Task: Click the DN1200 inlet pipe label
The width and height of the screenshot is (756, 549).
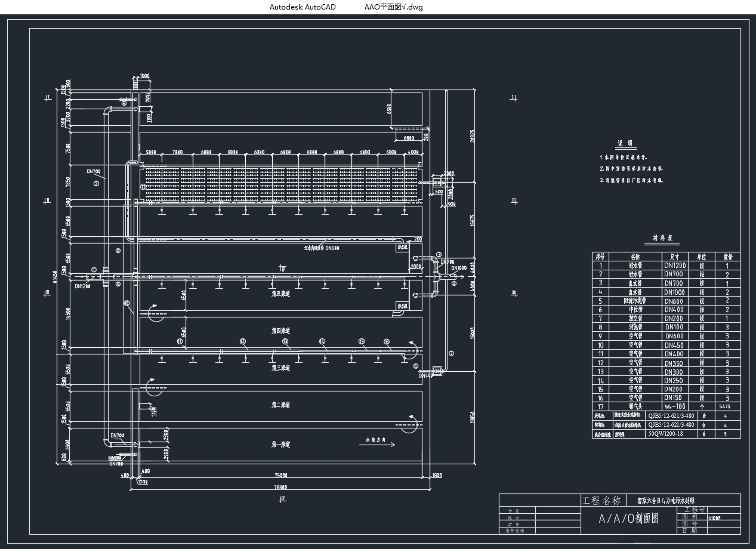Action: 82,286
